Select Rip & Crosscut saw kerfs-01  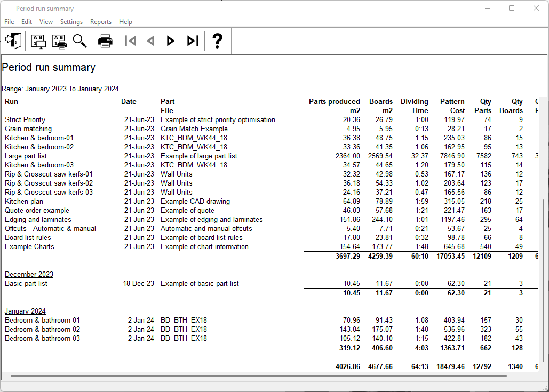point(49,174)
